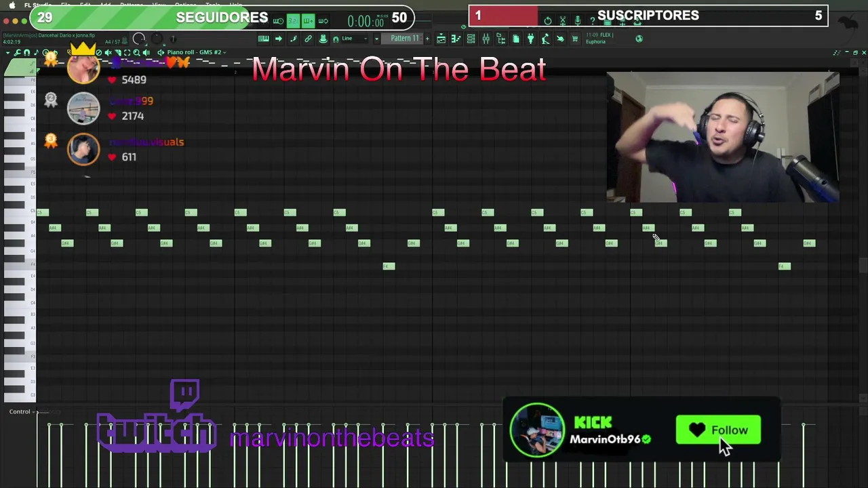Click the stamp tool icon
Image resolution: width=868 pixels, height=488 pixels.
click(x=323, y=39)
